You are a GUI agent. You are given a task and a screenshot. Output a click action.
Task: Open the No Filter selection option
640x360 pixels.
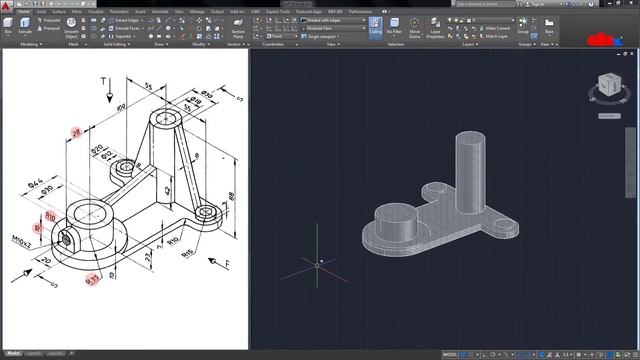(394, 26)
